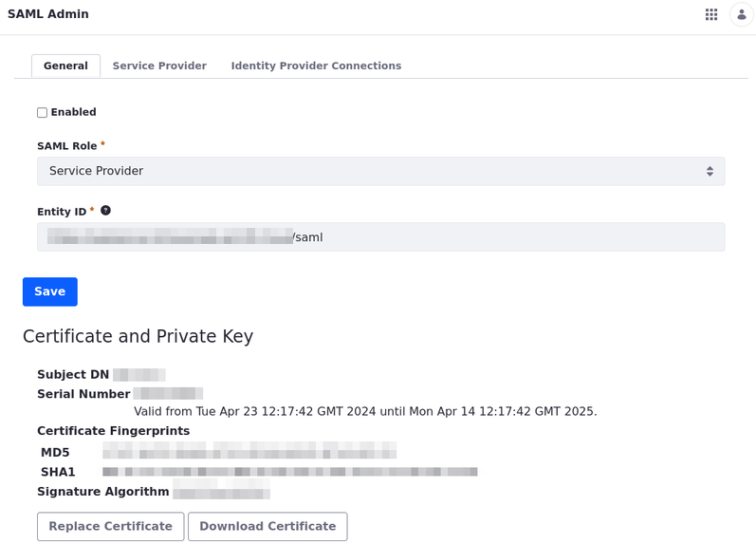This screenshot has height=544, width=756.
Task: Go to Identity Provider Connections tab
Action: [316, 66]
